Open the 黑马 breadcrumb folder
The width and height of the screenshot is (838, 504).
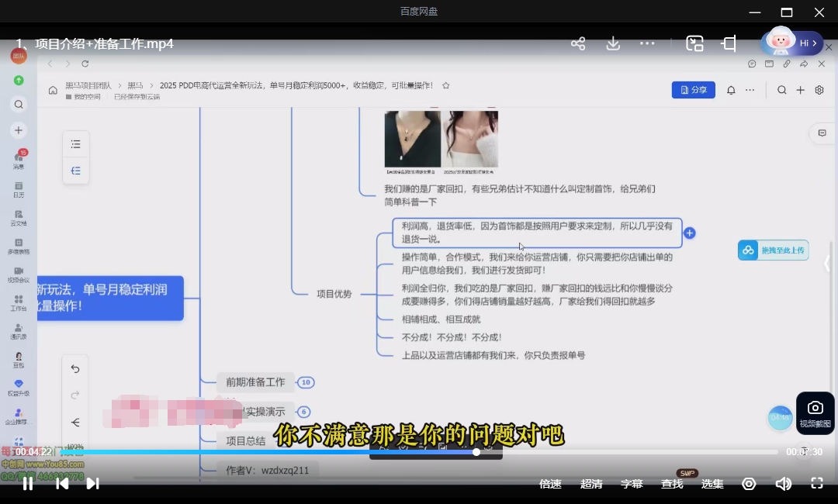click(x=135, y=85)
